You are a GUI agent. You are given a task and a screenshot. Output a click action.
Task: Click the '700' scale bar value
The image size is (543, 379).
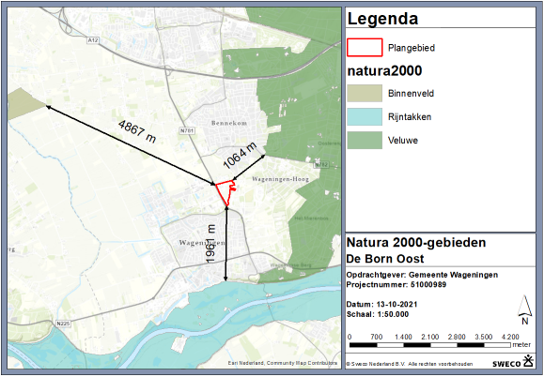click(x=376, y=337)
